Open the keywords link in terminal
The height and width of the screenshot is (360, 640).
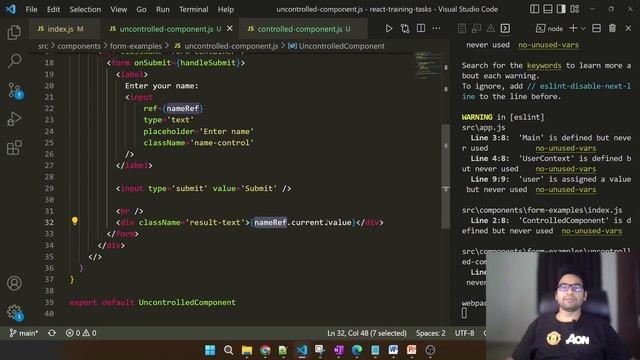544,65
